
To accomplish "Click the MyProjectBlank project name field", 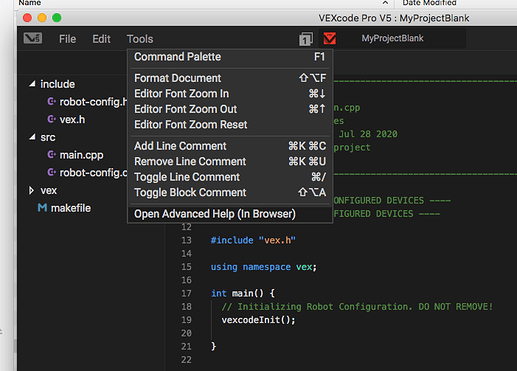I will point(393,38).
